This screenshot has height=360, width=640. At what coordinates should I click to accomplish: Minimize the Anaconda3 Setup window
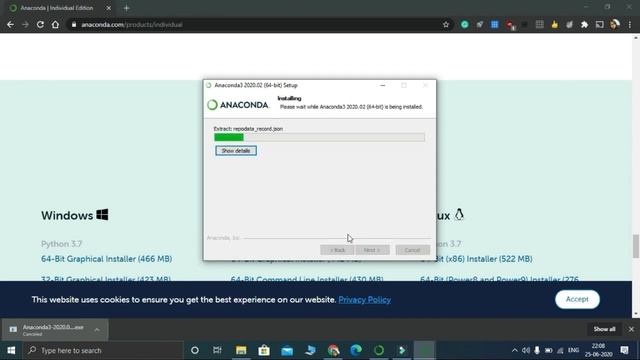[382, 85]
